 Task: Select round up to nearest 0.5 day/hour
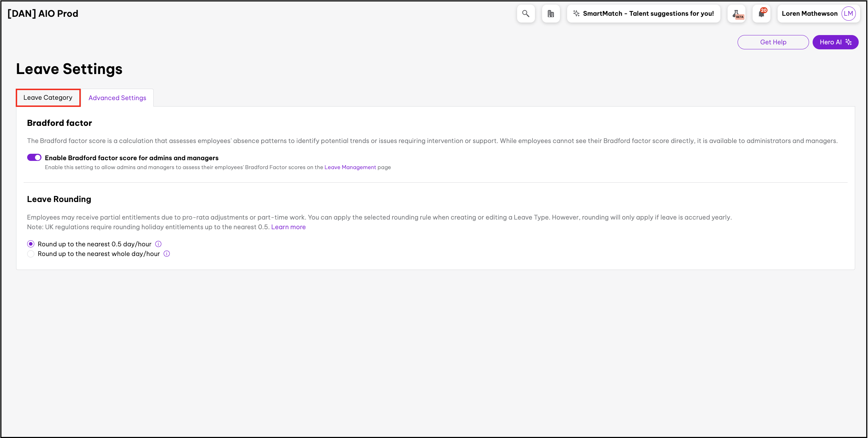(31, 244)
